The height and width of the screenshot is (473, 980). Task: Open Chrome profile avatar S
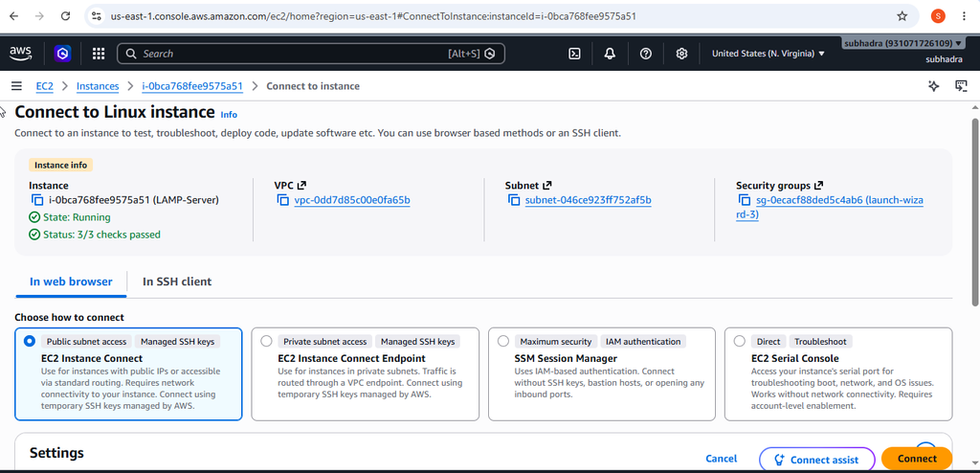[938, 16]
